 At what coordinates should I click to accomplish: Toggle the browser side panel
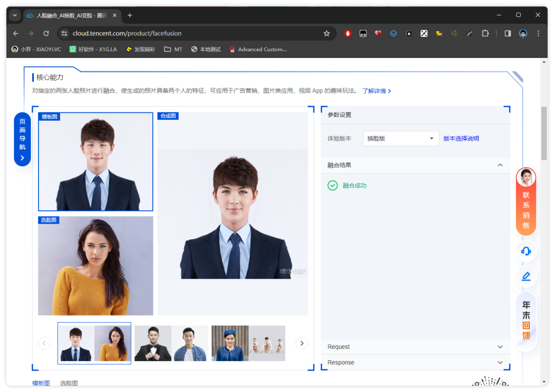(x=508, y=33)
